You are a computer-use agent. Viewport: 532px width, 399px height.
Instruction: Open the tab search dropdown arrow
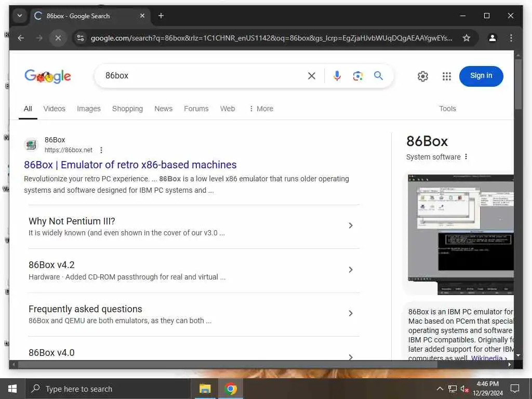click(20, 16)
